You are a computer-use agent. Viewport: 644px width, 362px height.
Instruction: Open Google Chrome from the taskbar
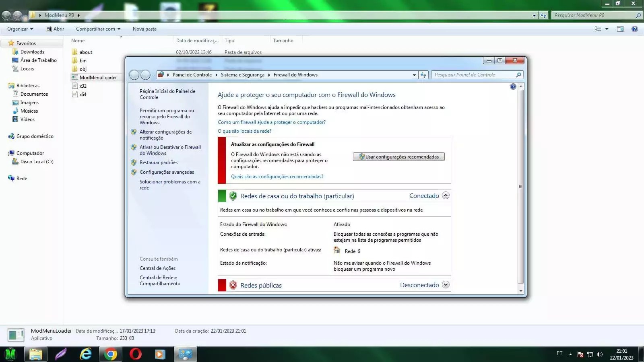[x=110, y=354]
